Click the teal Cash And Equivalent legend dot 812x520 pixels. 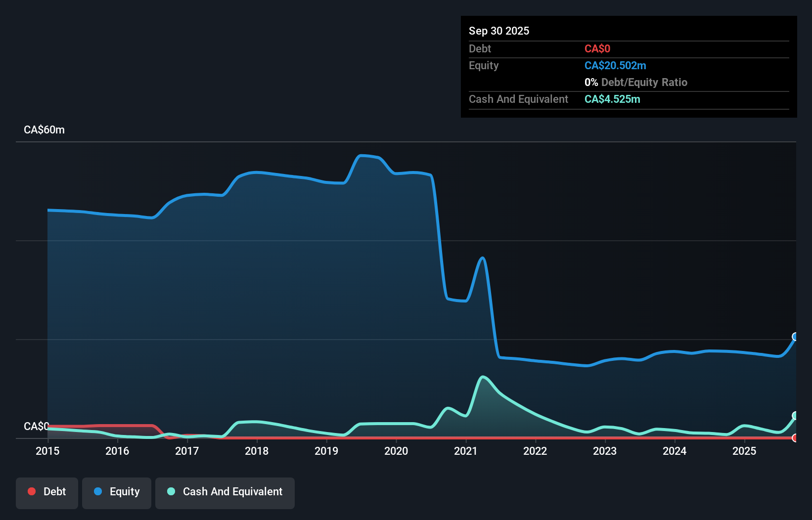tap(170, 491)
